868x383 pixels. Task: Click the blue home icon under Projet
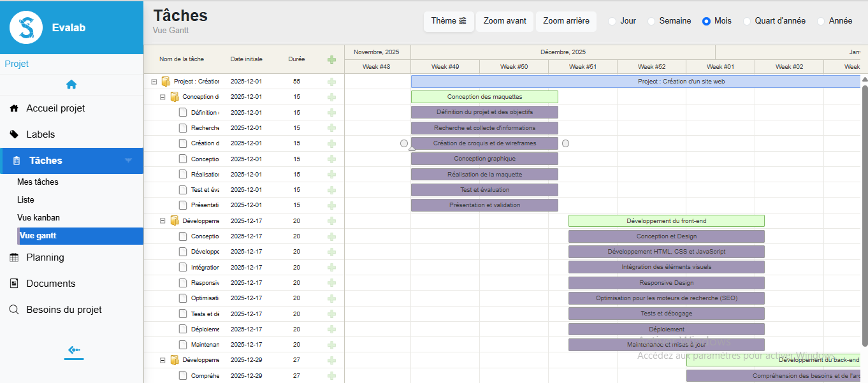pyautogui.click(x=71, y=84)
